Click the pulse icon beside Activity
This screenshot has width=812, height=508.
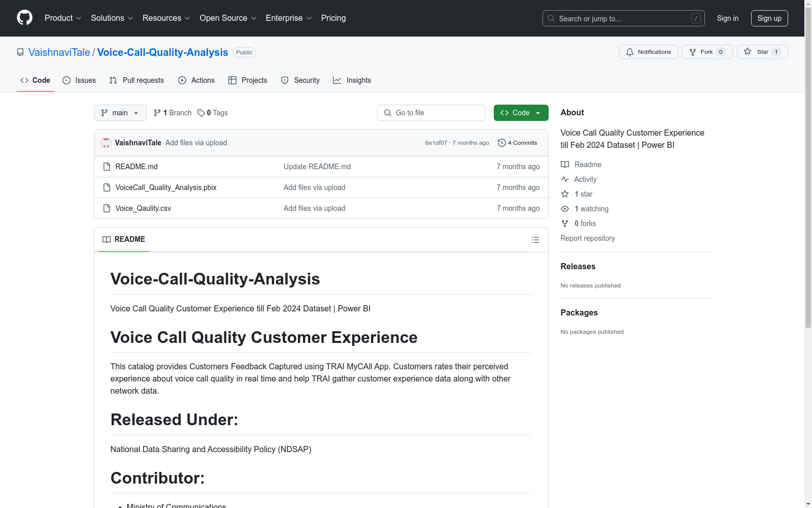[565, 179]
